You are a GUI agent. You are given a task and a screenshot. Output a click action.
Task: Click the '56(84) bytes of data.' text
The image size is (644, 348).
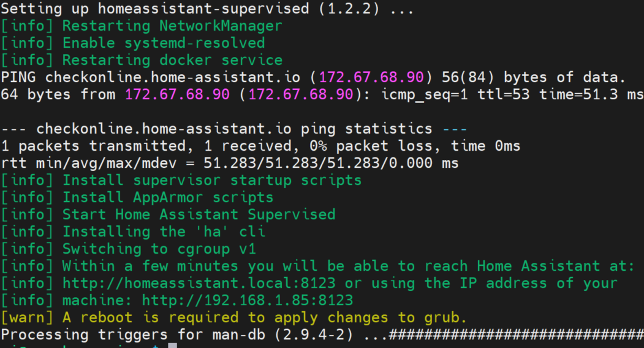(534, 77)
